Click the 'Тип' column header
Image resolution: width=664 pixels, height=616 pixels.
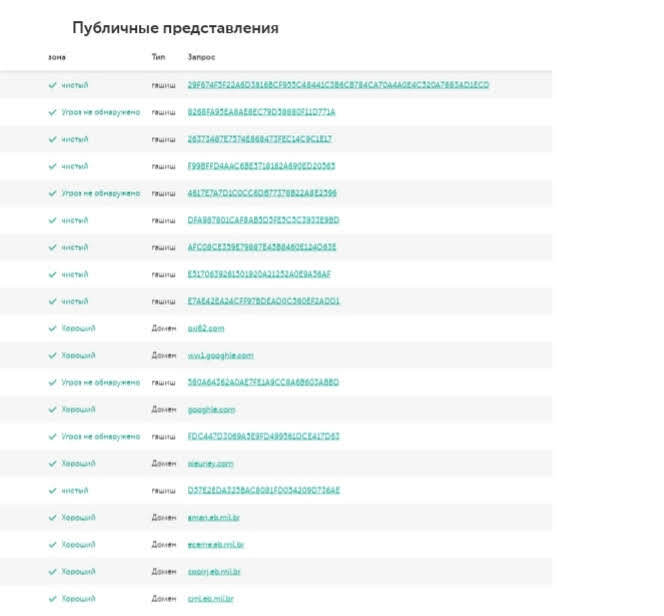(158, 57)
